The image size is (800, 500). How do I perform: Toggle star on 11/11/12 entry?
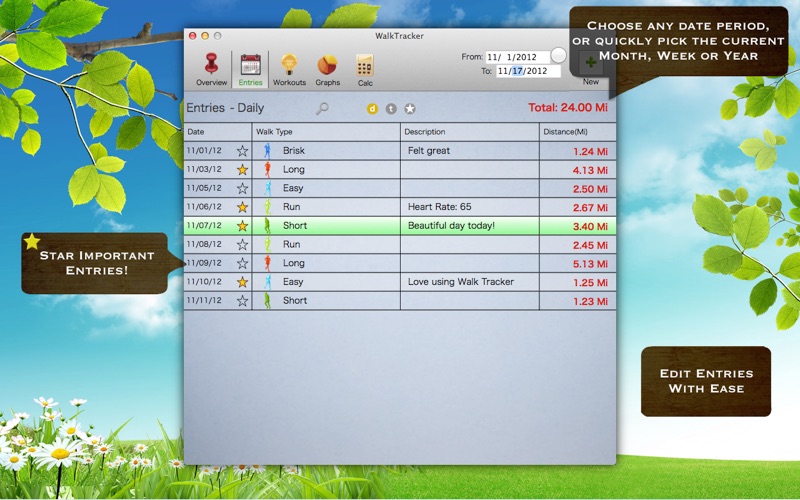point(242,301)
